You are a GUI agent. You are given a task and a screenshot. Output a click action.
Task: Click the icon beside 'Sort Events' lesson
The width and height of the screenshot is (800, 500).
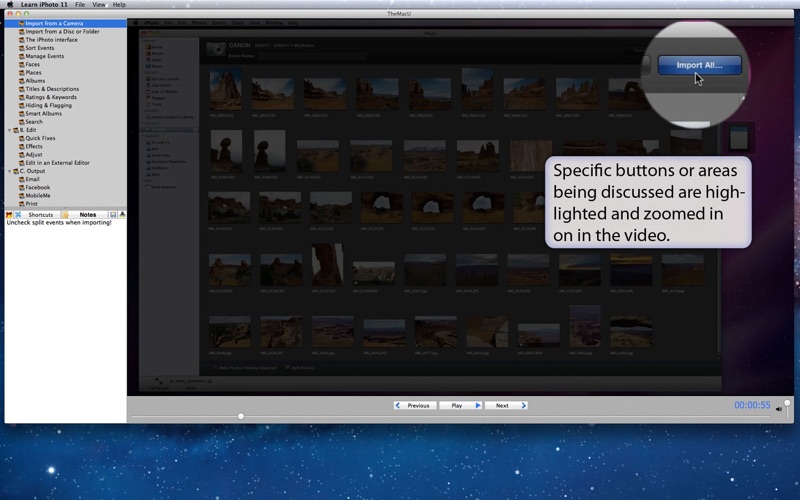(x=20, y=48)
